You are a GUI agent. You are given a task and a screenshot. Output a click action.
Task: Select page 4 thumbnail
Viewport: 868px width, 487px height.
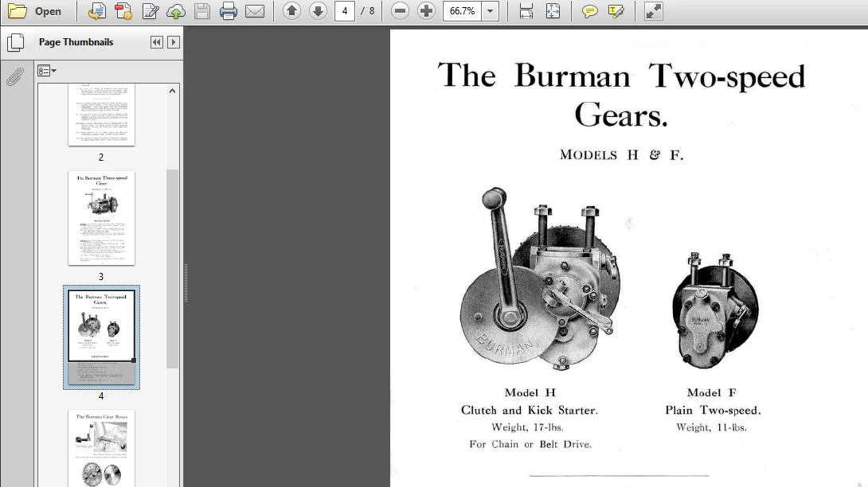101,337
